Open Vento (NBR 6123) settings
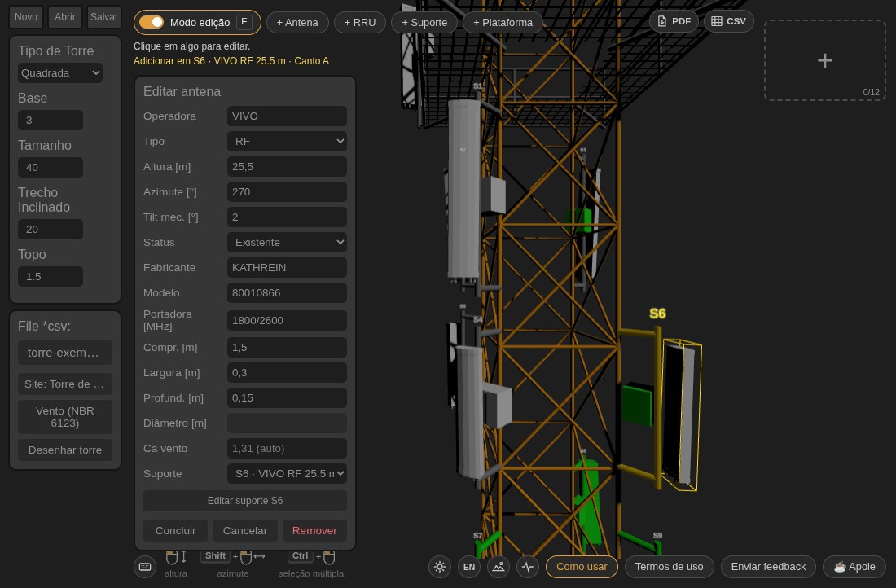Viewport: 896px width, 588px height. click(65, 417)
